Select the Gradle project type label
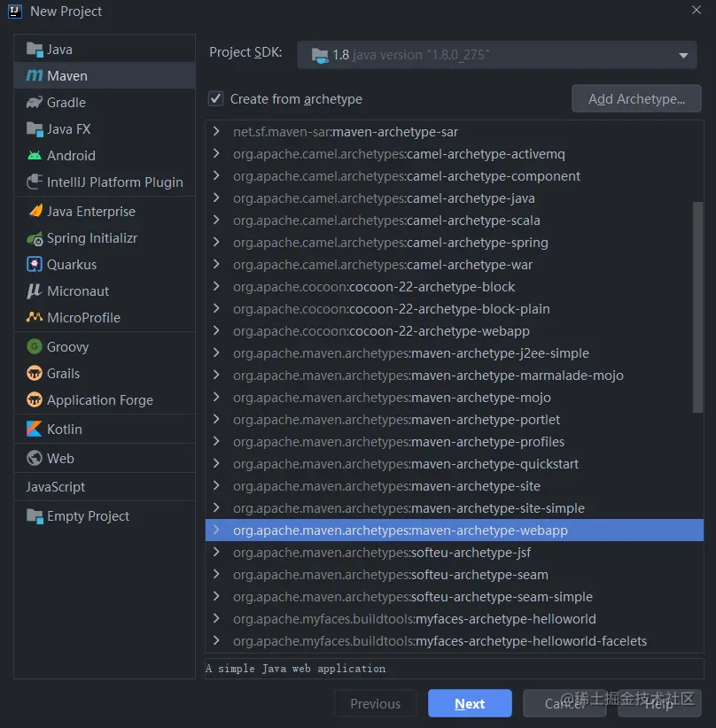Viewport: 716px width, 728px height. click(66, 102)
